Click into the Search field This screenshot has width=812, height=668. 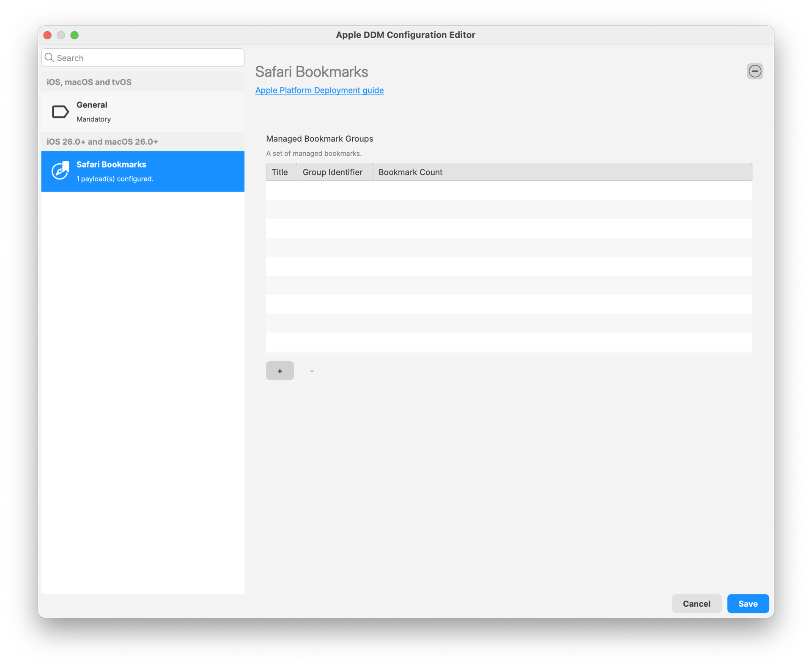pos(148,58)
